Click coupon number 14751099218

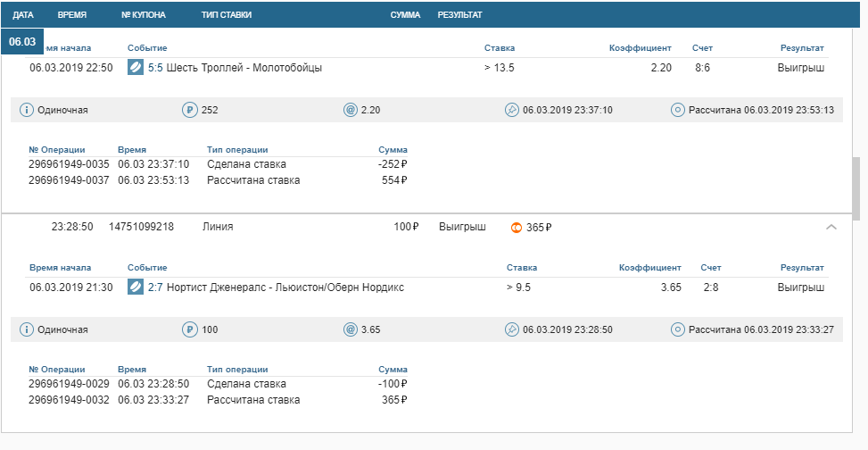coord(142,228)
